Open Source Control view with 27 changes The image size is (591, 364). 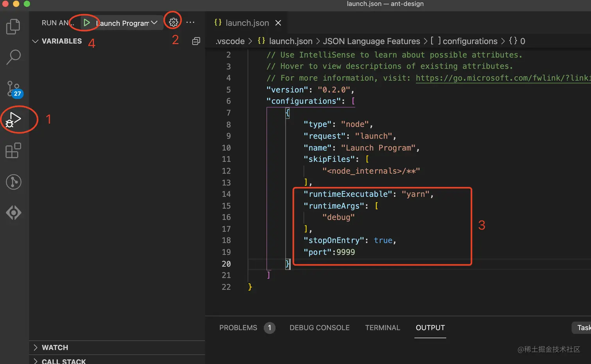pyautogui.click(x=14, y=89)
